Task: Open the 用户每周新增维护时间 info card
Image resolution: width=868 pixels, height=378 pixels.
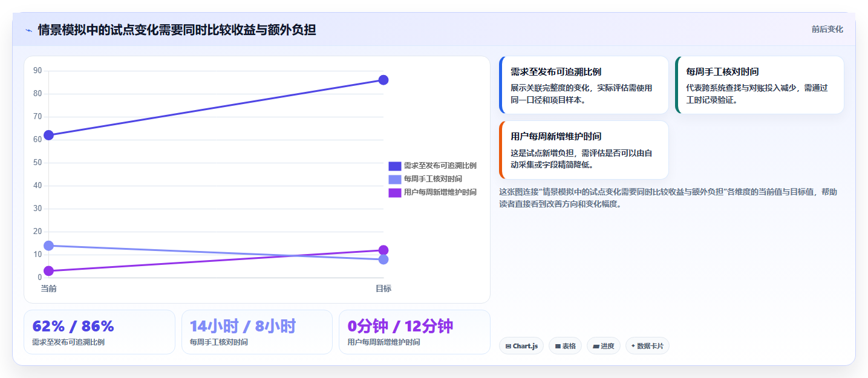Action: click(584, 150)
